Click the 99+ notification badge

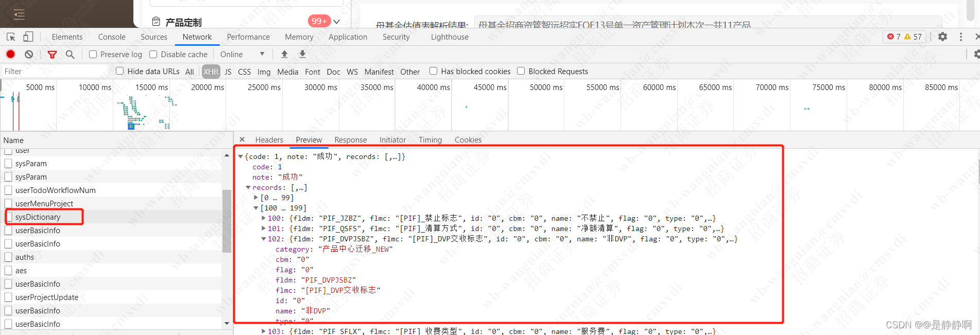pos(319,21)
